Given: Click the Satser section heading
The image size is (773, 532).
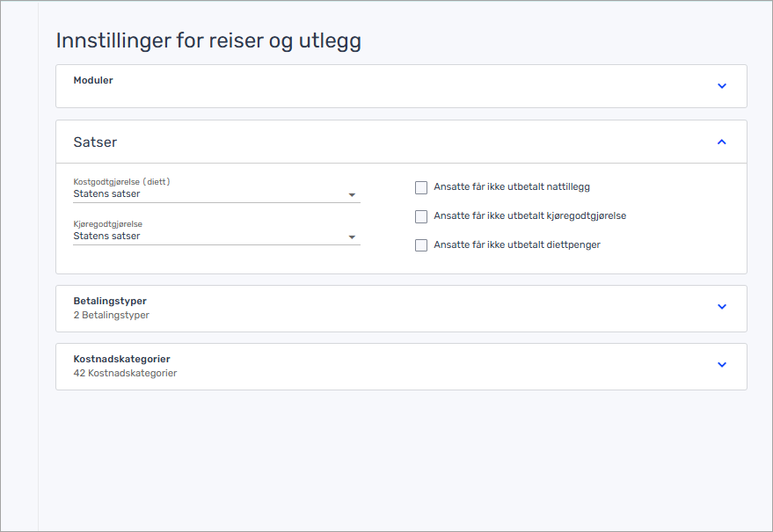Looking at the screenshot, I should 95,142.
